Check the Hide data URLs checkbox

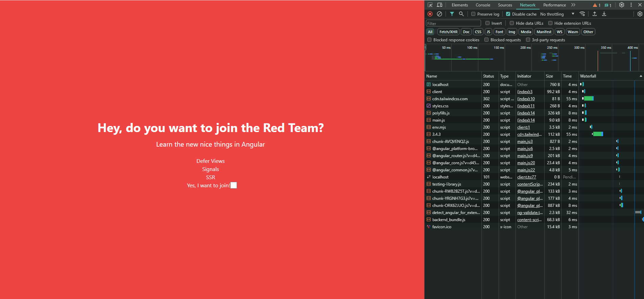pos(512,23)
